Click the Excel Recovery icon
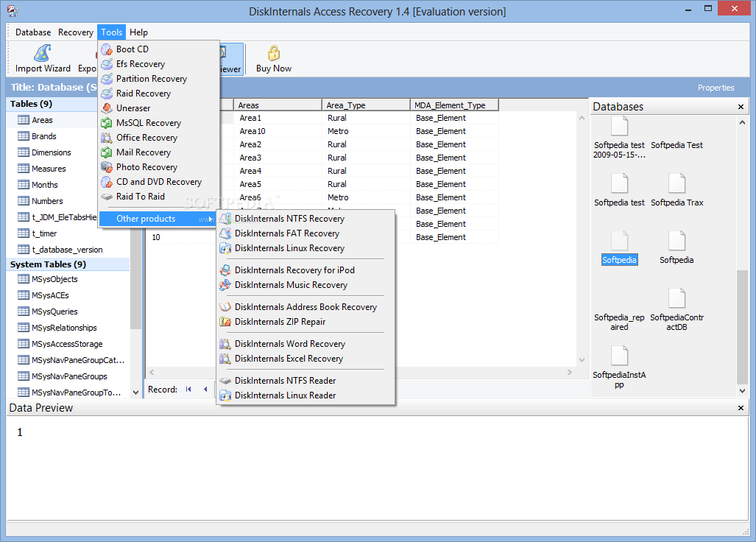Image resolution: width=756 pixels, height=542 pixels. pyautogui.click(x=225, y=359)
